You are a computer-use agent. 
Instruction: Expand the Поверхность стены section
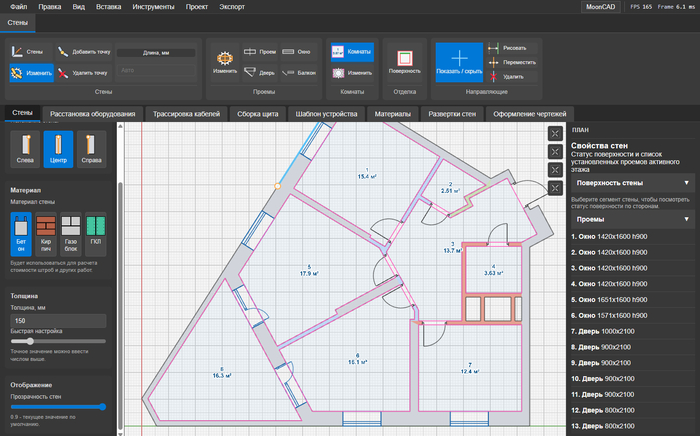point(633,183)
